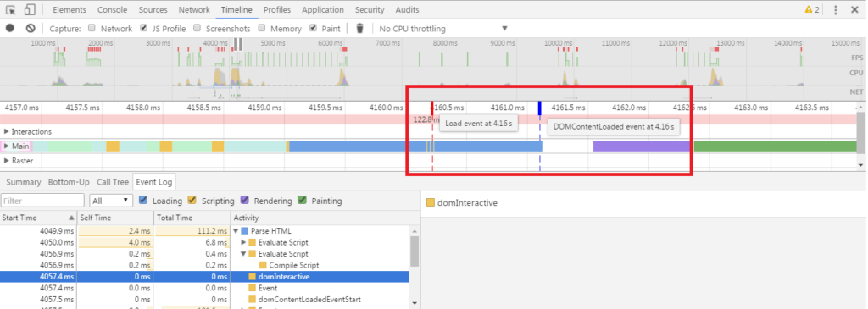
Task: Open the warnings indicator showing 2
Action: pos(812,9)
